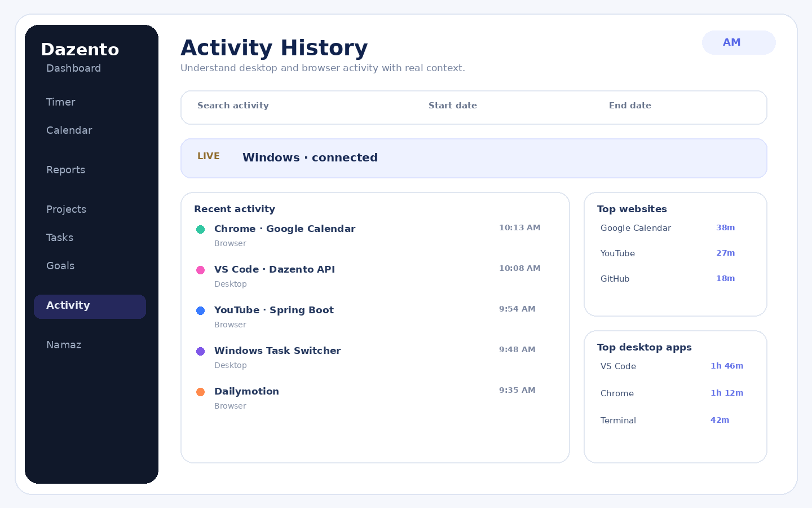Open the AM profile badge
This screenshot has height=508, width=812.
click(x=739, y=42)
